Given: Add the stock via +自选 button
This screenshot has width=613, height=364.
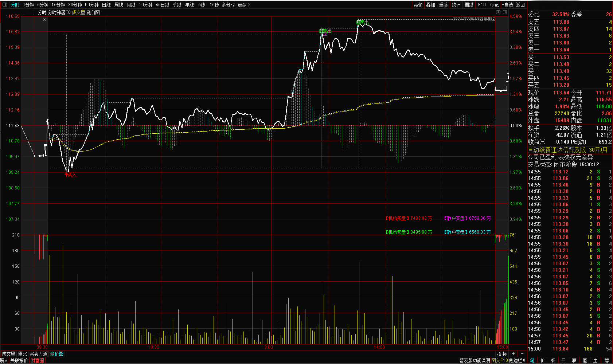Looking at the screenshot, I should coord(507,5).
